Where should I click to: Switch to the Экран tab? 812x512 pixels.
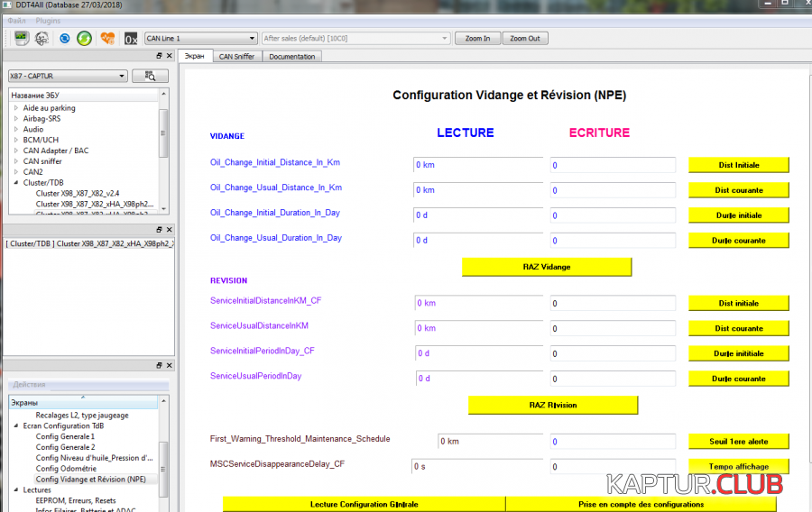point(195,56)
